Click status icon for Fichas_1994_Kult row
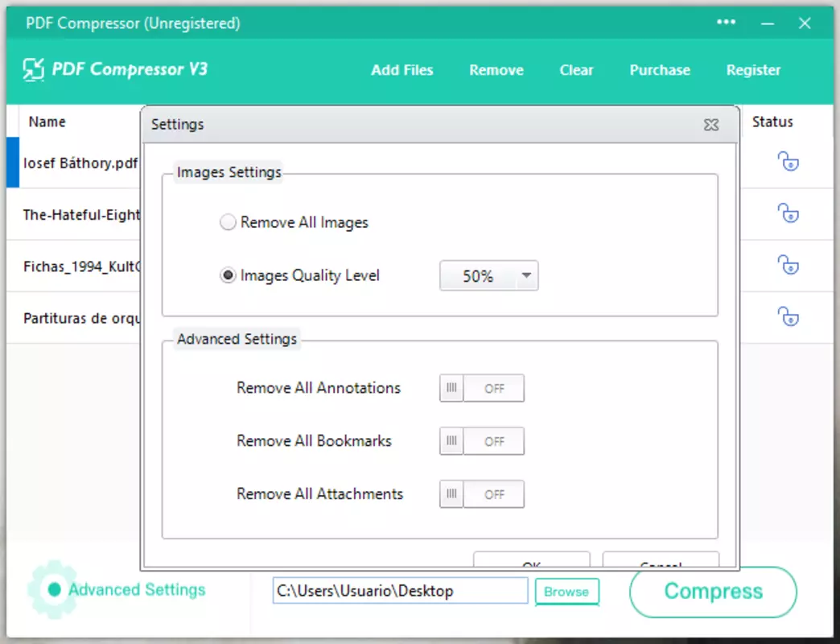Screen dimensions: 840x644 (788, 265)
